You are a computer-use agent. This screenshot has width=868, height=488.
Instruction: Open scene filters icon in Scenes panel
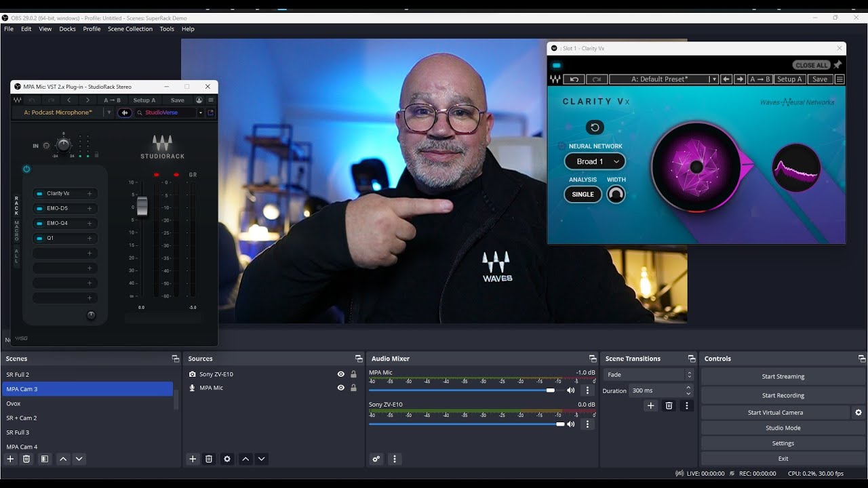pyautogui.click(x=44, y=459)
